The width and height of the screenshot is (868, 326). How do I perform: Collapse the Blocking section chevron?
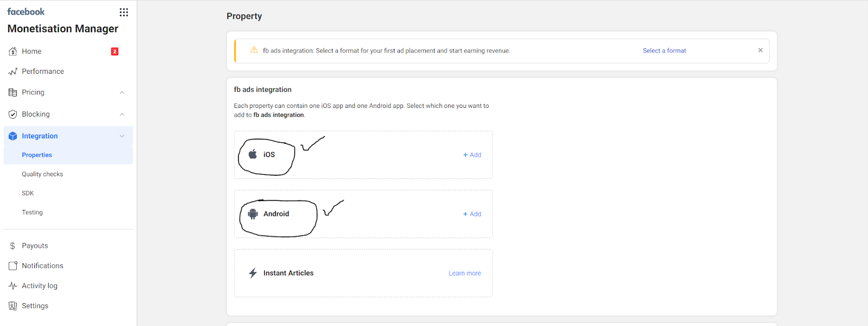click(122, 114)
